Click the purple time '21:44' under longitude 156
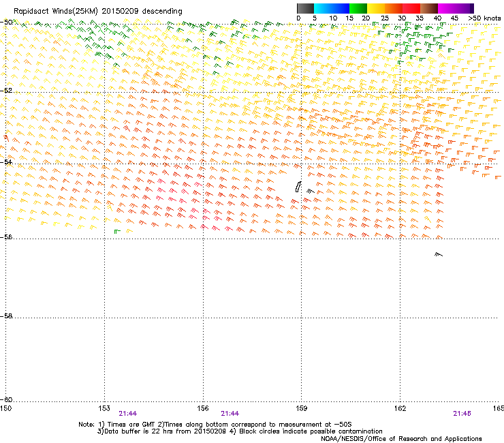Image resolution: width=504 pixels, height=443 pixels. pyautogui.click(x=230, y=414)
